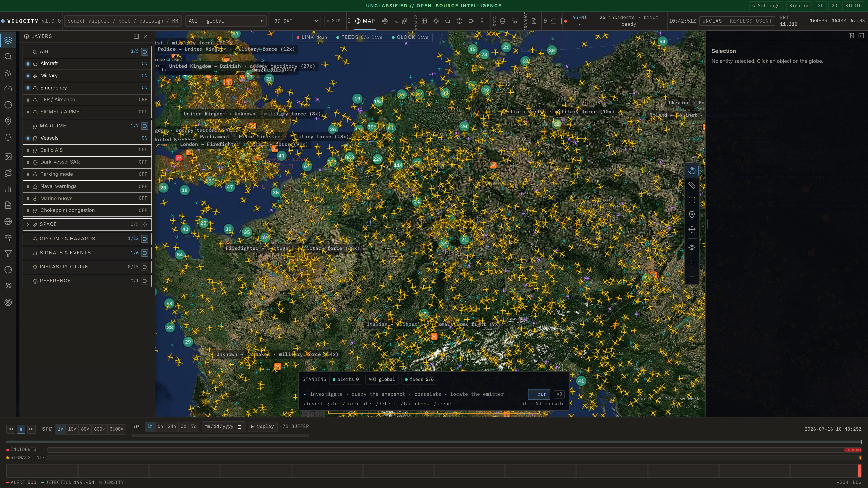Click the SIM button
The image size is (868, 488).
click(x=334, y=21)
